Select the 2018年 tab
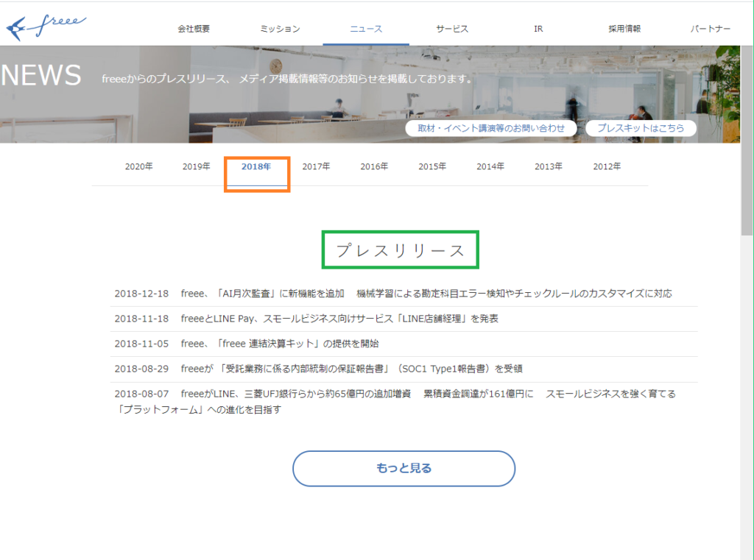Screen dimensions: 754x560 [x=256, y=166]
